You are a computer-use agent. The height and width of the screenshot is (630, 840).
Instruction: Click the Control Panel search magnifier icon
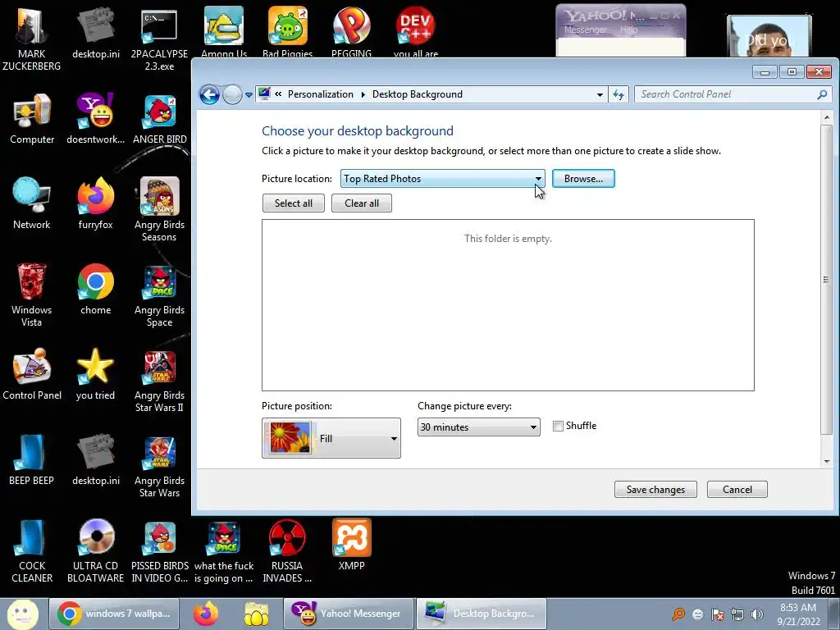[822, 94]
